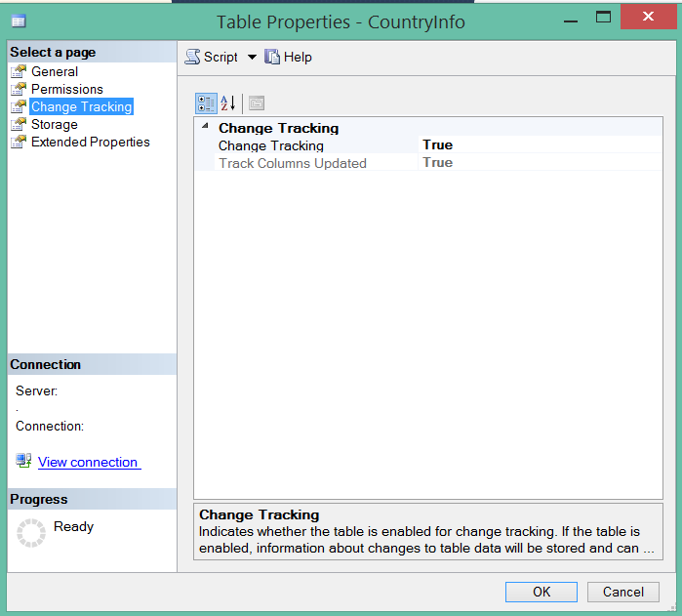Click the Script toolbar icon

click(x=192, y=57)
